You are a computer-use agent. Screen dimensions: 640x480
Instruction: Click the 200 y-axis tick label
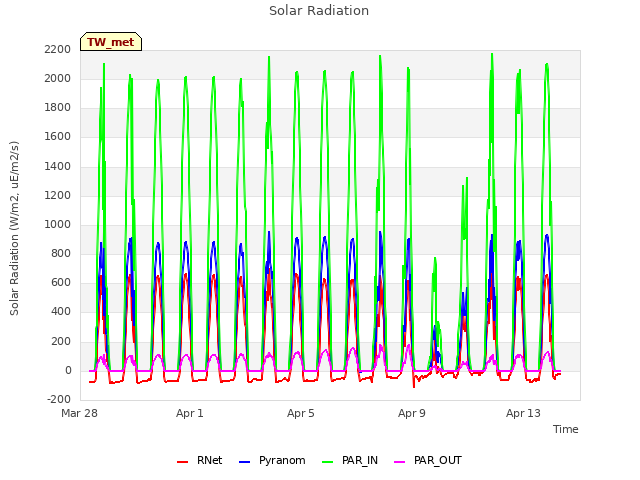[x=61, y=341]
